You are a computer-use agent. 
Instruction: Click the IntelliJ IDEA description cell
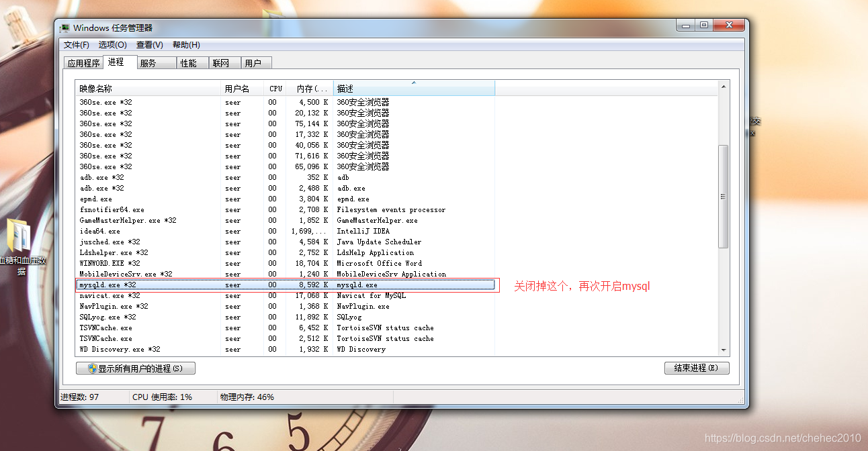(x=363, y=231)
